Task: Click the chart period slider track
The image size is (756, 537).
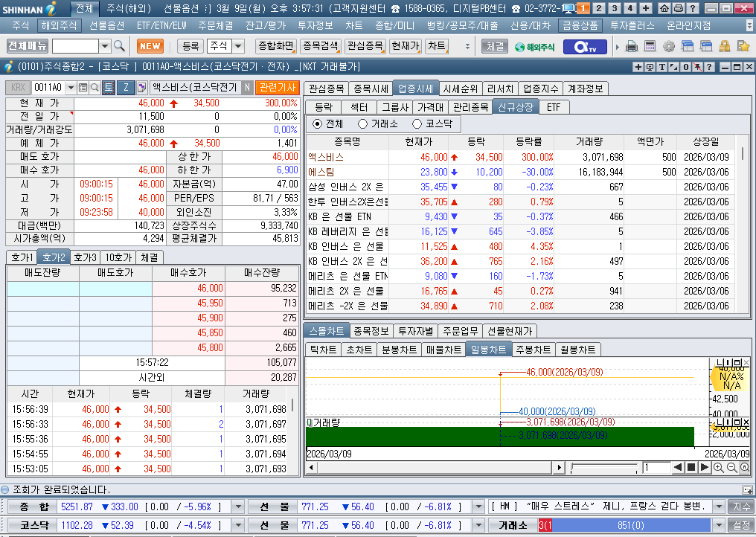Action: [604, 467]
